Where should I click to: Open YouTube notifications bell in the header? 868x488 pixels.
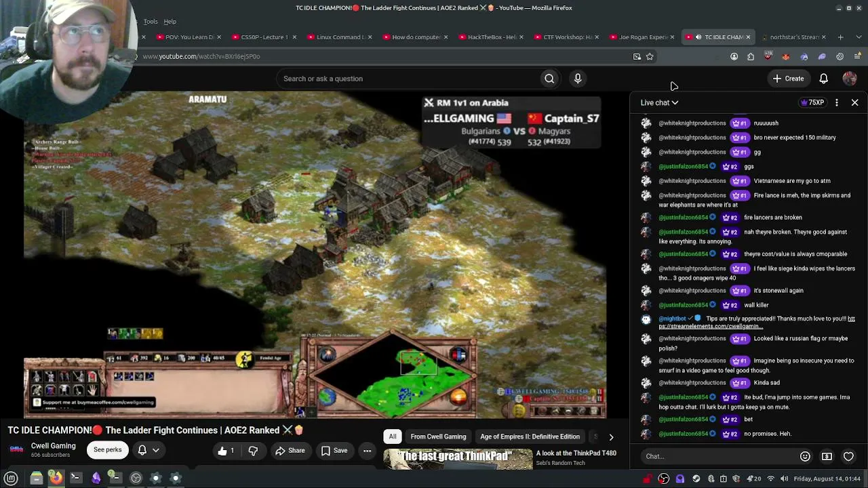click(823, 79)
